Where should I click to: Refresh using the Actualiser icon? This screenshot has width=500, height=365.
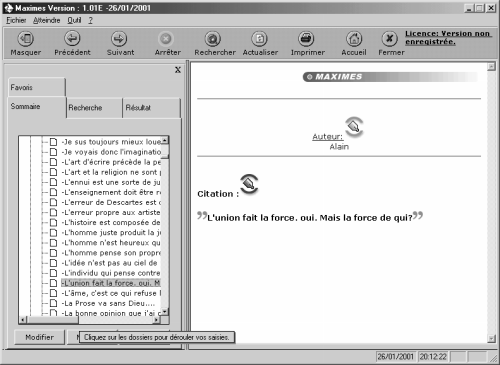(x=259, y=39)
